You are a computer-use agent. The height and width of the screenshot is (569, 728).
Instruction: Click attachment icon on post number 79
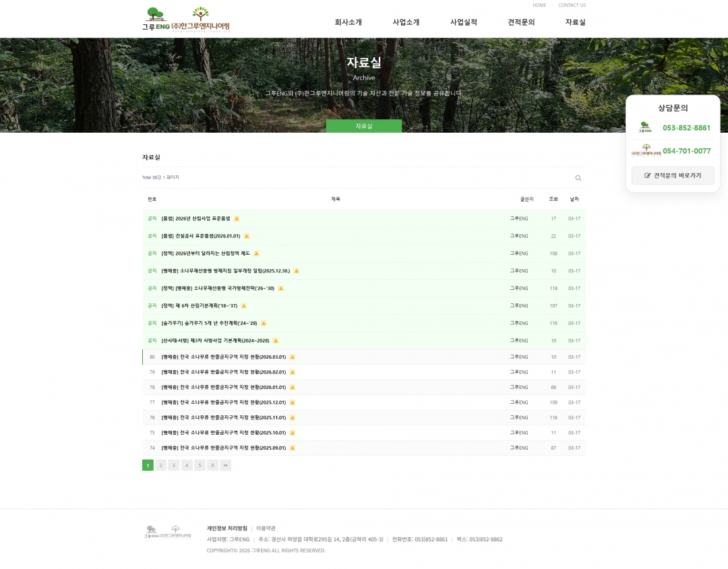click(293, 372)
